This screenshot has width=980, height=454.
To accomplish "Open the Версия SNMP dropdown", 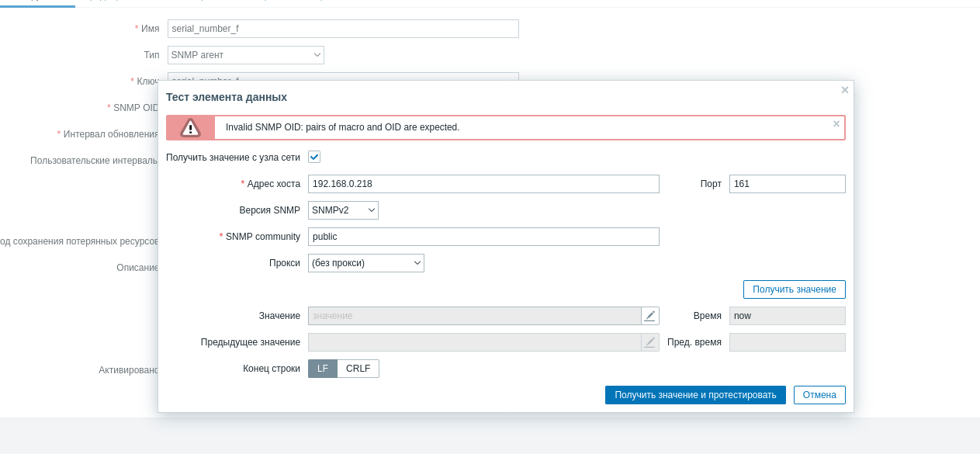I will tap(343, 210).
